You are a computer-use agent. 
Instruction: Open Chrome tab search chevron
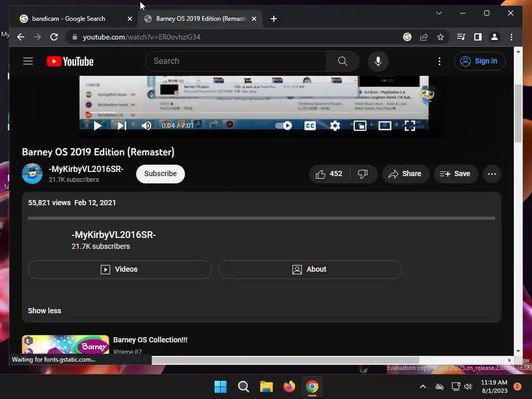point(438,13)
